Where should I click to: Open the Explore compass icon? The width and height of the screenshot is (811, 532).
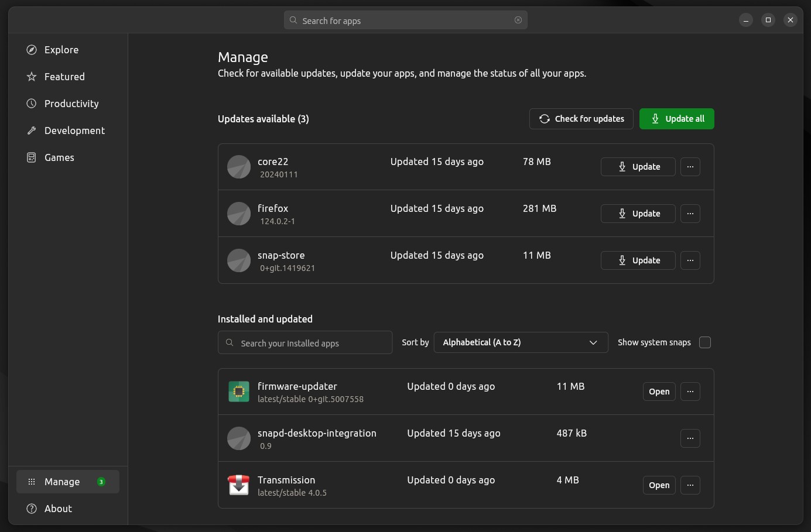(x=32, y=50)
